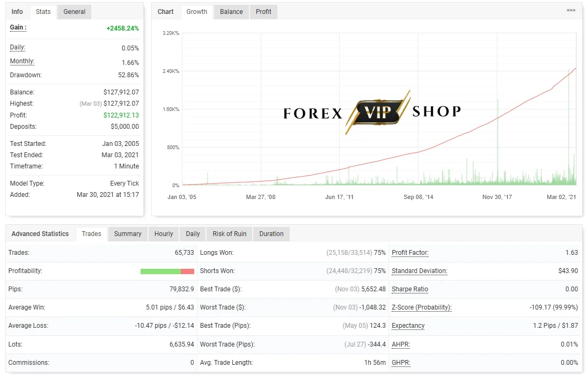This screenshot has width=588, height=375.
Task: Click the Avg. Trade Length value 1h 56m
Action: tap(374, 363)
